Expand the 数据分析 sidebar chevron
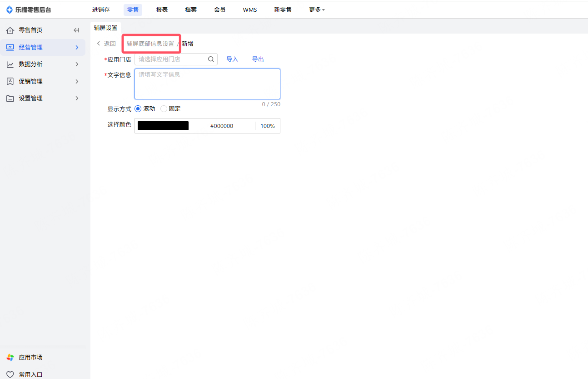 (x=77, y=64)
